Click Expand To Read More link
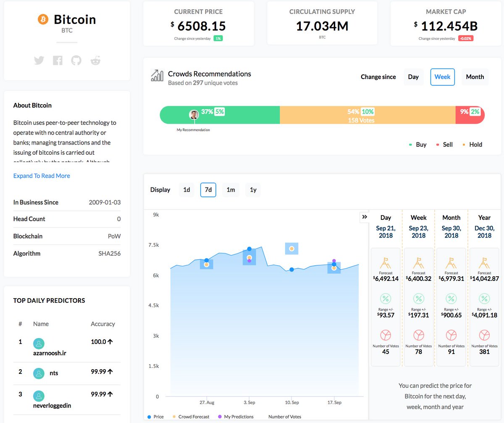Screen dimensions: 504x423 (42, 176)
